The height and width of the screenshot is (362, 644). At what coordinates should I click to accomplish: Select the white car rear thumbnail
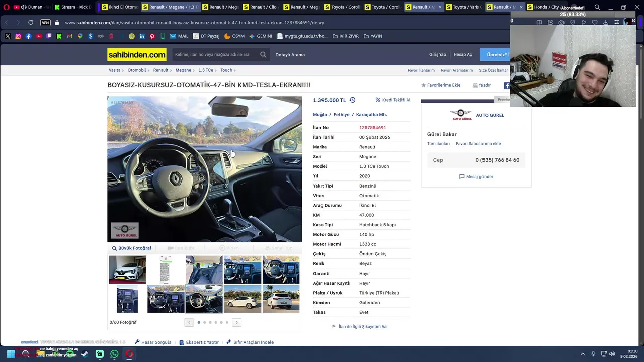[281, 299]
